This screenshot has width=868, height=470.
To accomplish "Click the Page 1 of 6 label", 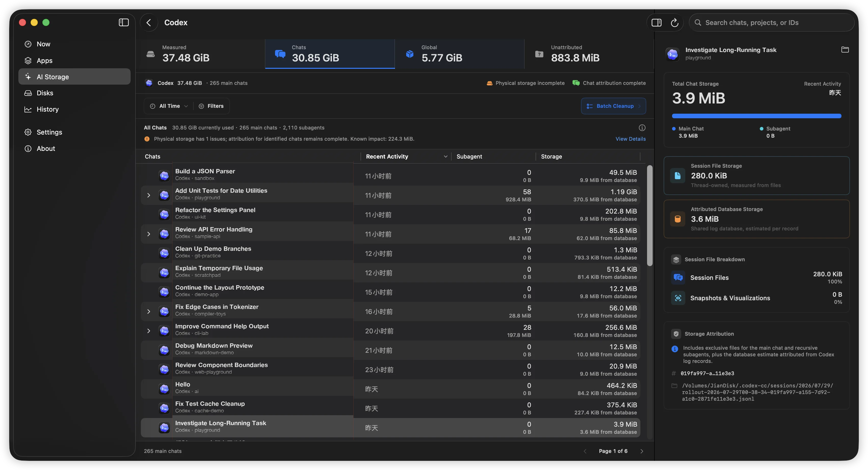I will 613,451.
